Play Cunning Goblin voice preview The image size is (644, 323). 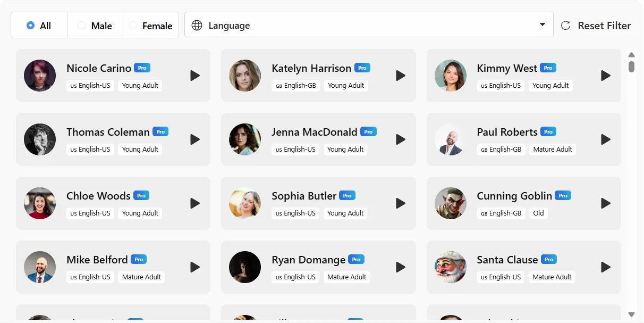(606, 203)
